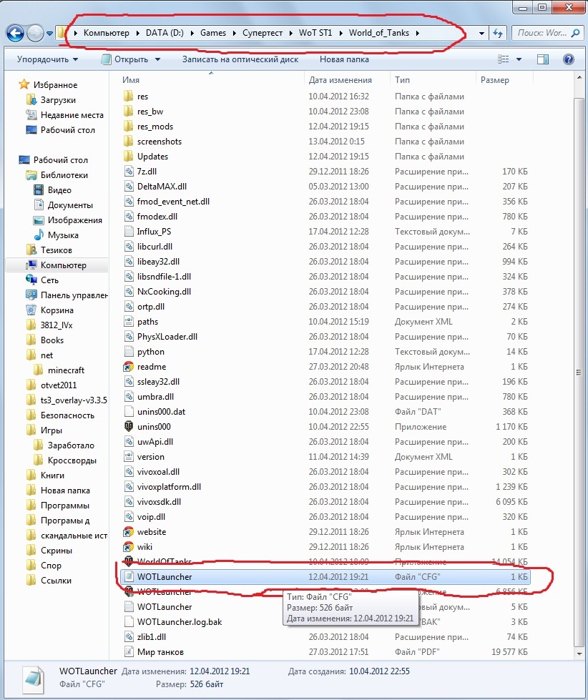The width and height of the screenshot is (588, 700).
Task: Select the wiki internet shortcut
Action: point(144,547)
